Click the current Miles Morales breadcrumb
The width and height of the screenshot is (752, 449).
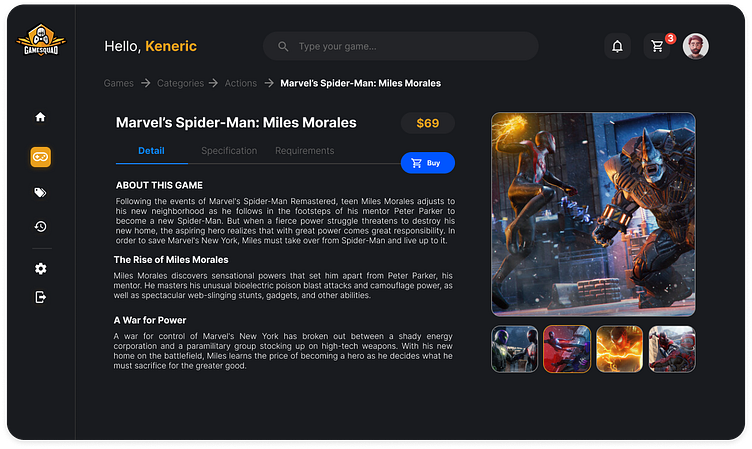pos(361,83)
